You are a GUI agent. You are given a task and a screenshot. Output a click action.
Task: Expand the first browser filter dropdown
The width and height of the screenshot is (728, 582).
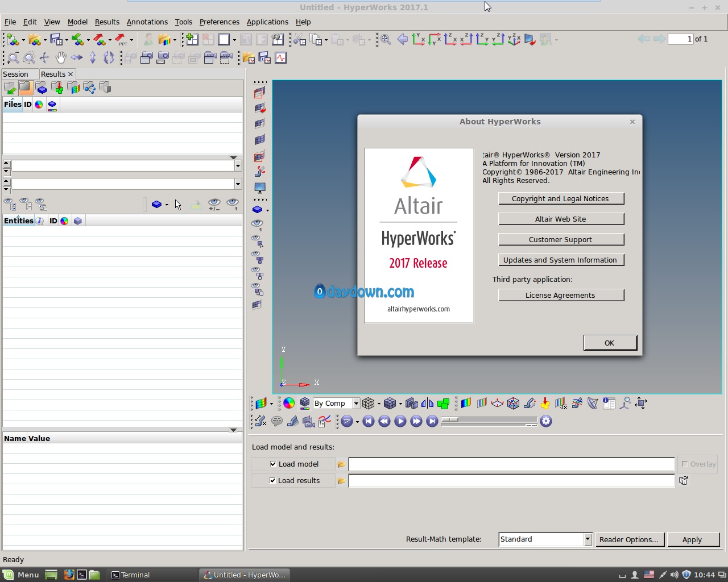[238, 165]
